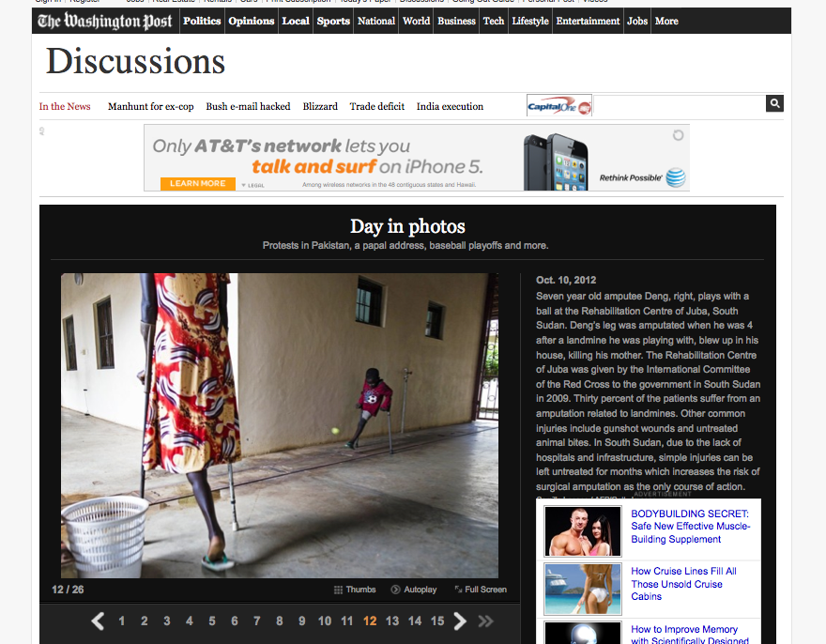Go to photo 4 in pagination

click(190, 621)
